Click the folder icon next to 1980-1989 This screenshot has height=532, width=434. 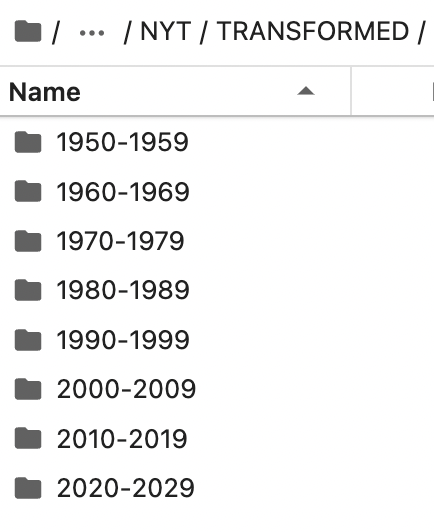tap(28, 290)
